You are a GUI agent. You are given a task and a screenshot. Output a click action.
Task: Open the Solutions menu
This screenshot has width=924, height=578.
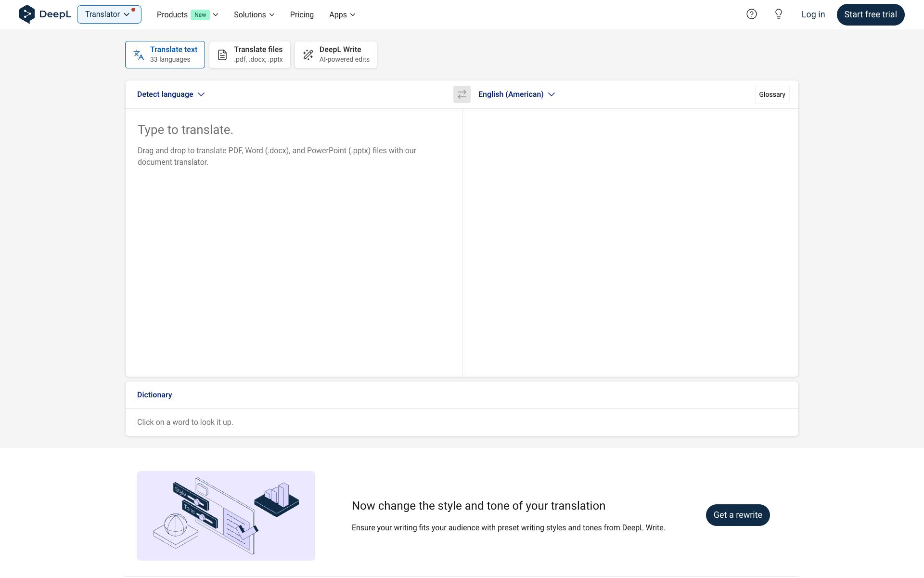[254, 15]
